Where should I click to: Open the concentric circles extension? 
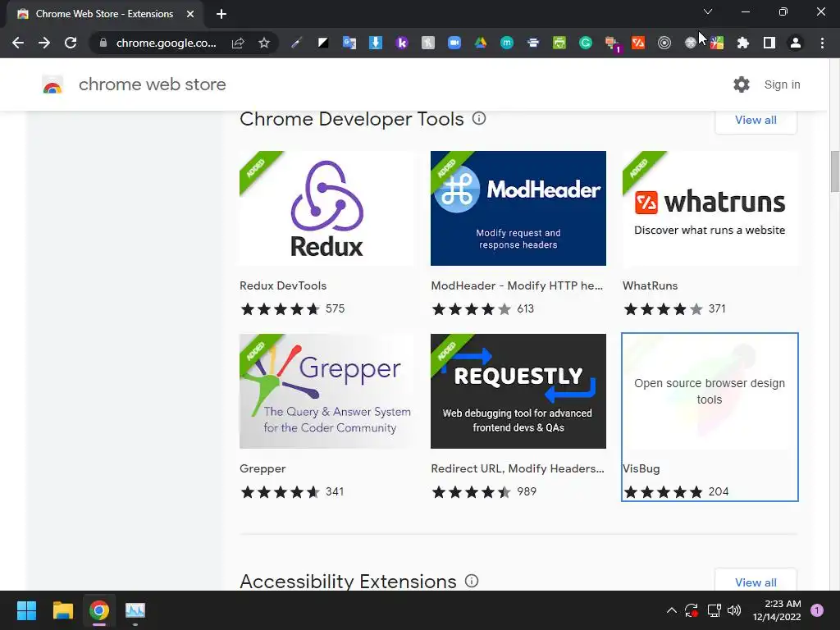(x=664, y=43)
